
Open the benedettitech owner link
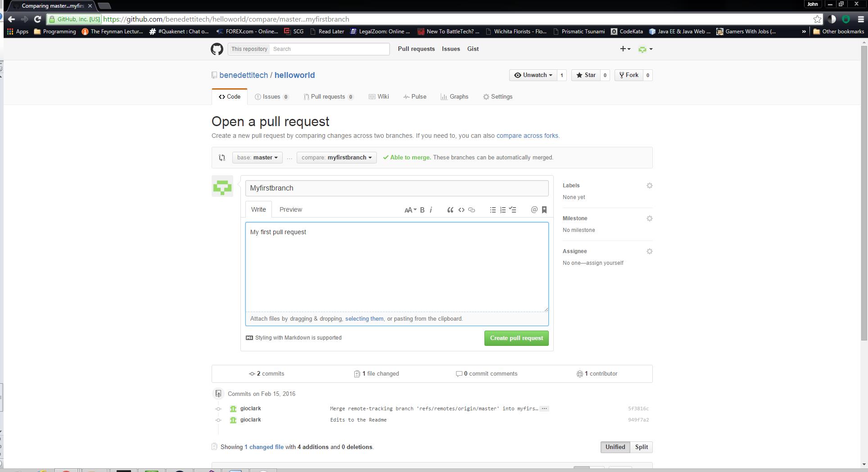(x=244, y=75)
